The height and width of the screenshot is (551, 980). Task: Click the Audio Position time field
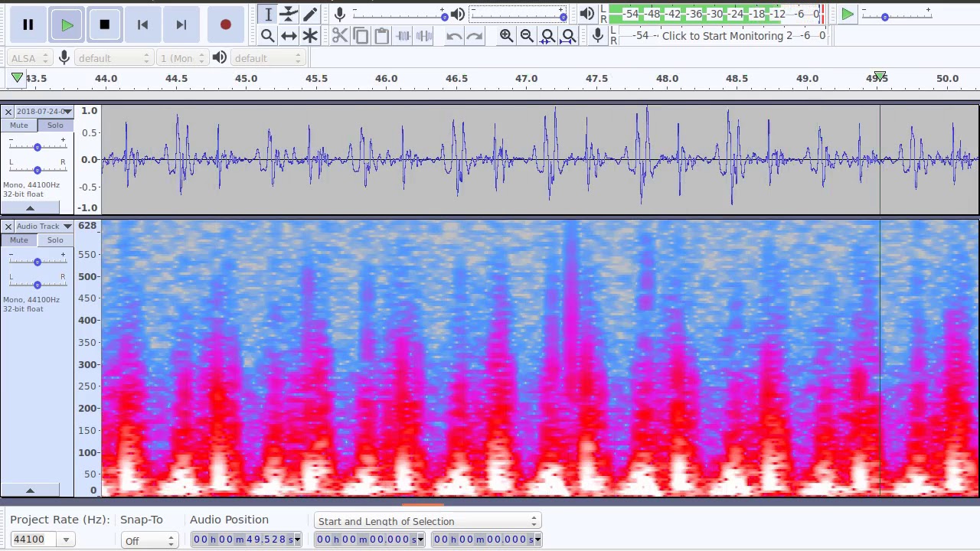tap(246, 540)
